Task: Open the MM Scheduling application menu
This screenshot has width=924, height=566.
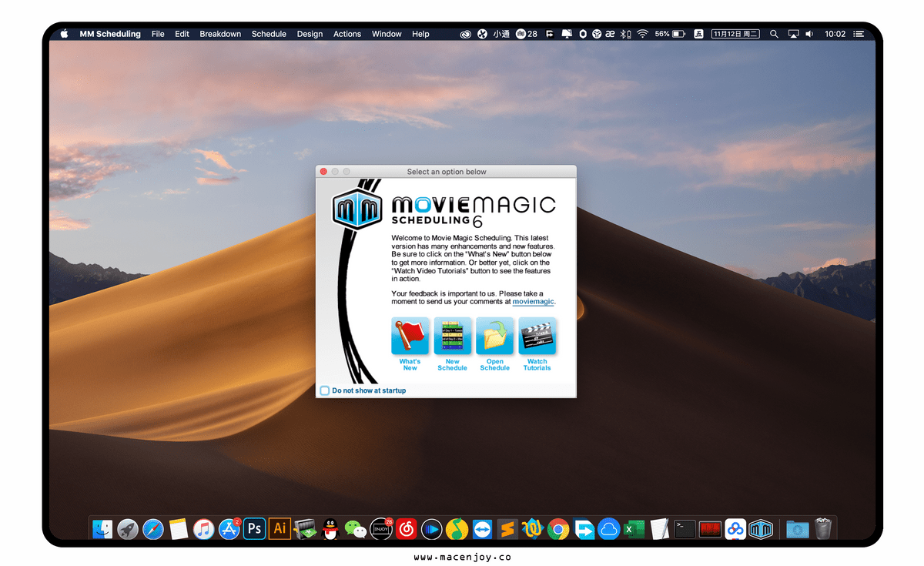Action: (110, 34)
